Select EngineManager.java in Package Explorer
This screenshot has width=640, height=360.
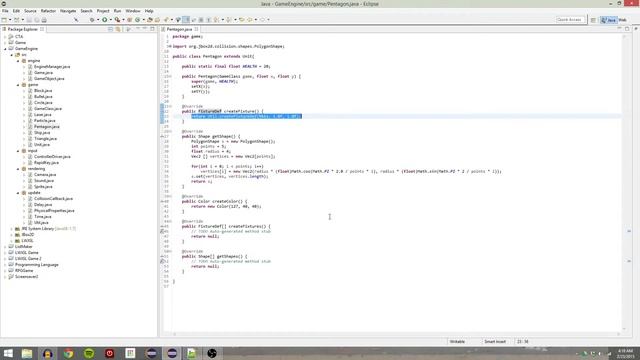(x=52, y=67)
